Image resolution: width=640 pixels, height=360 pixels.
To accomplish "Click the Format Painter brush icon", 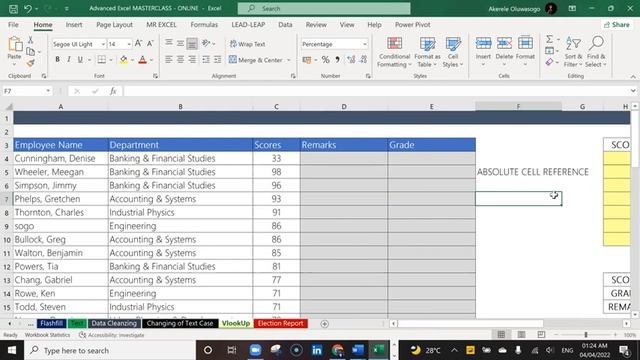I will pos(30,63).
